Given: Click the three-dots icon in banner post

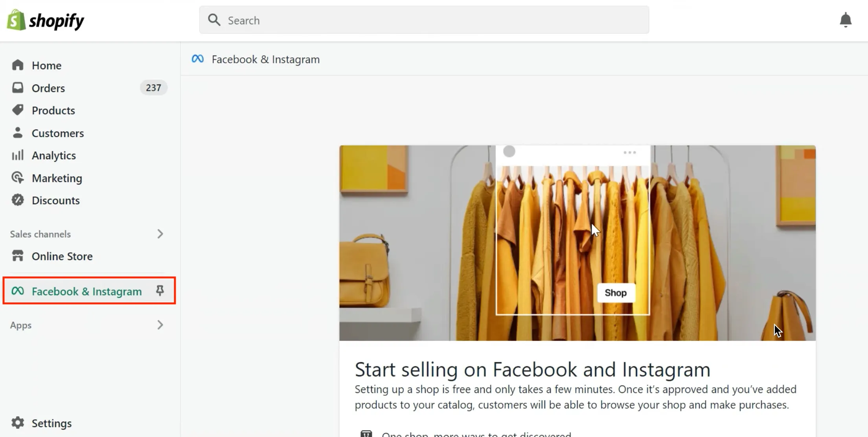Looking at the screenshot, I should (629, 152).
